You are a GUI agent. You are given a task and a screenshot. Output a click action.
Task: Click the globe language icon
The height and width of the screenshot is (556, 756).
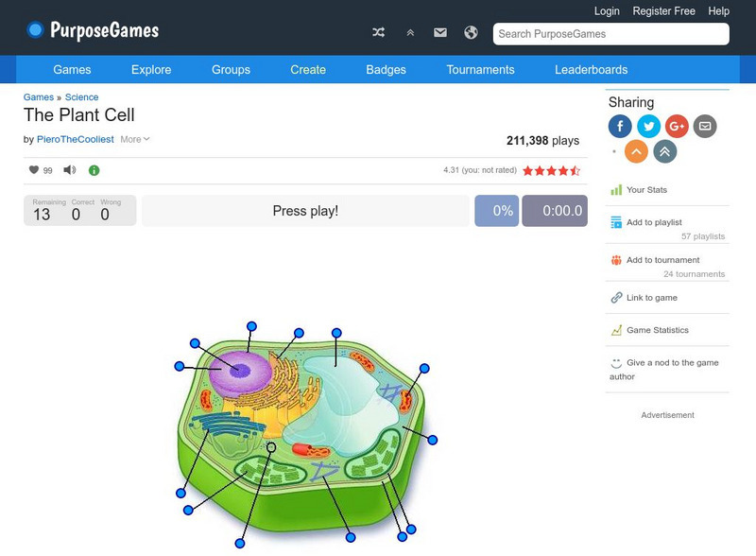(471, 33)
